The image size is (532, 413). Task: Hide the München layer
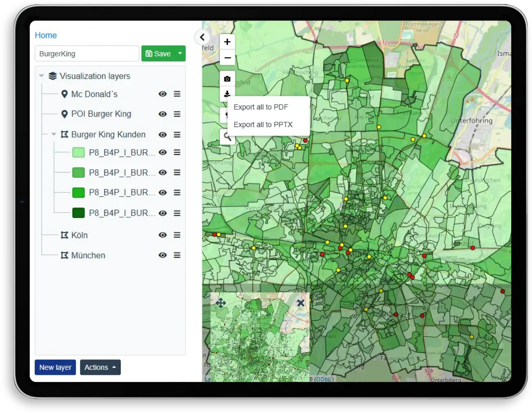click(x=162, y=255)
